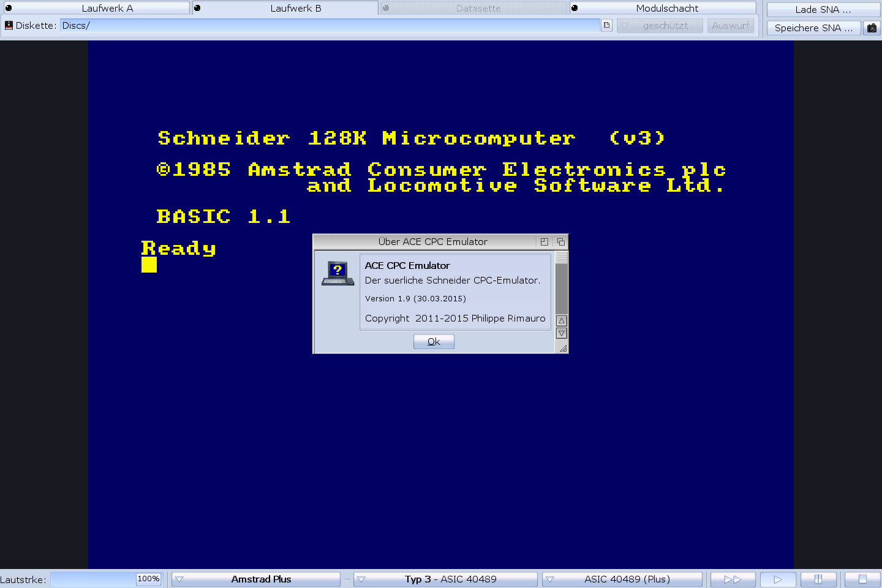882x588 pixels.
Task: Take a screenshot with the camera icon
Action: pyautogui.click(x=872, y=28)
